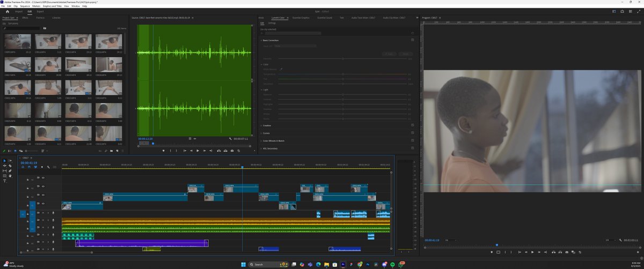The height and width of the screenshot is (269, 644).
Task: Adjust Temperature slider in Lumetri
Action: point(342,74)
